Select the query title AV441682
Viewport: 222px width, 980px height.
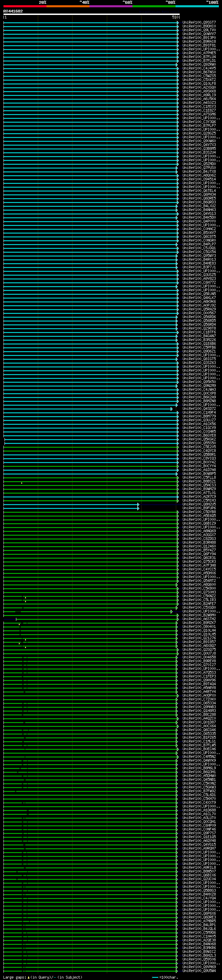[x=13, y=11]
